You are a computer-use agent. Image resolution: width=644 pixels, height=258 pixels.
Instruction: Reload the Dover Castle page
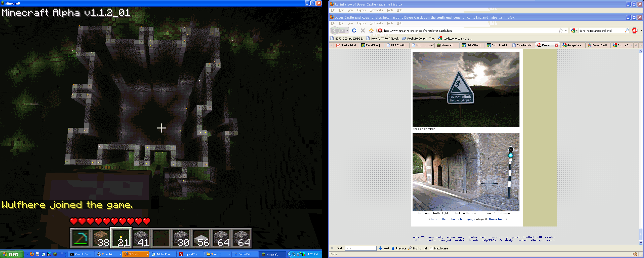tap(354, 30)
